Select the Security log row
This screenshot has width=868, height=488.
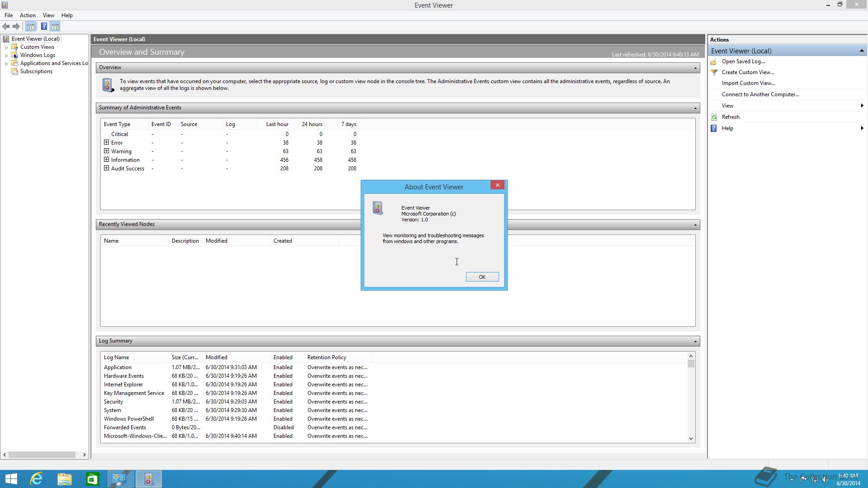click(236, 402)
